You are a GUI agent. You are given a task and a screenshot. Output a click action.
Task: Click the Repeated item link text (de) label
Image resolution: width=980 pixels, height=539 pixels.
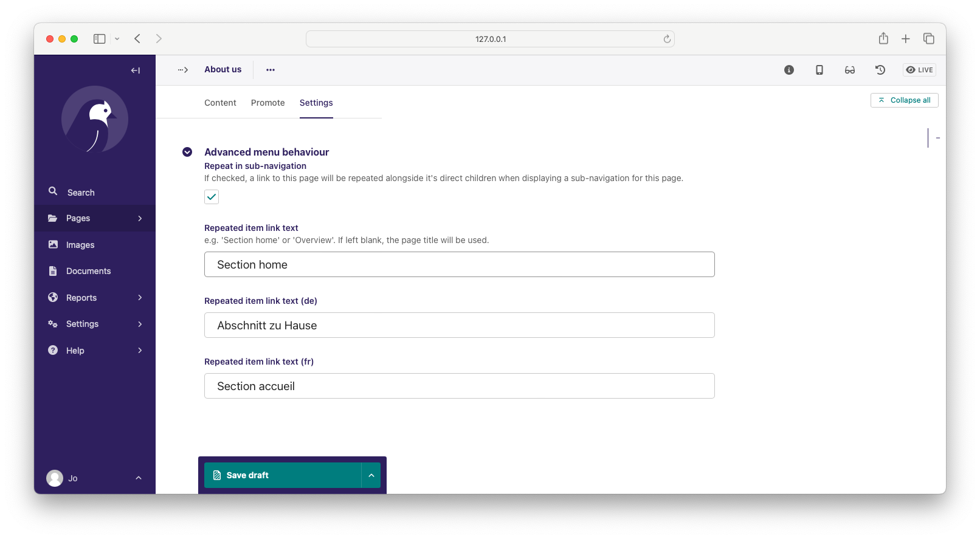pos(261,301)
